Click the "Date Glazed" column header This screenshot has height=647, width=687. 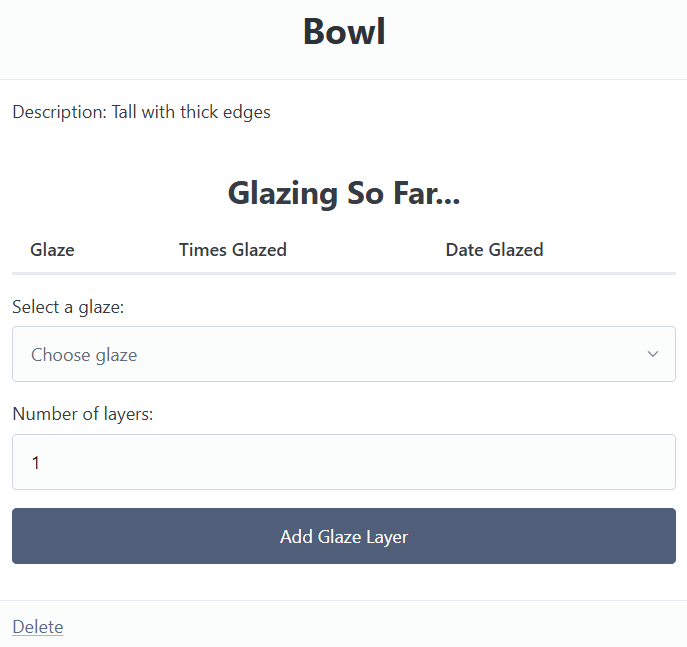pos(494,250)
